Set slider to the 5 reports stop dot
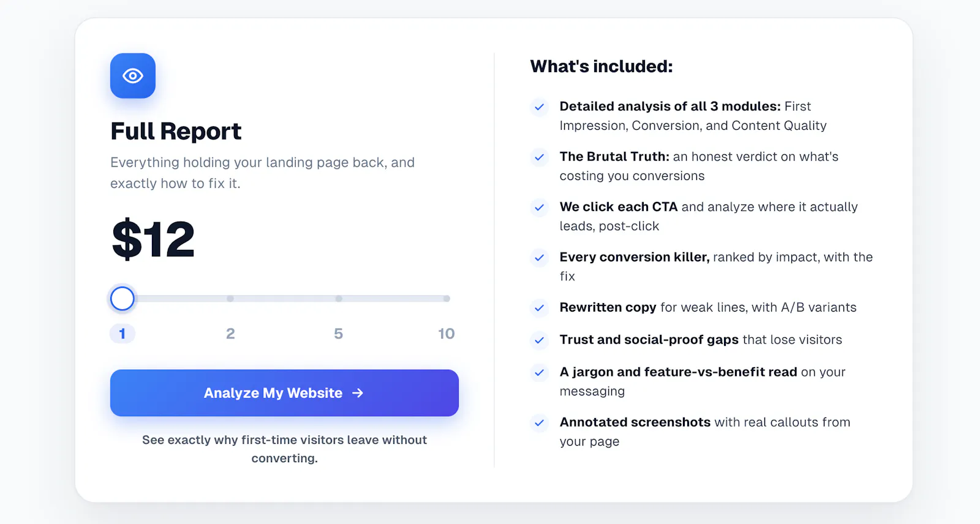 (x=339, y=299)
